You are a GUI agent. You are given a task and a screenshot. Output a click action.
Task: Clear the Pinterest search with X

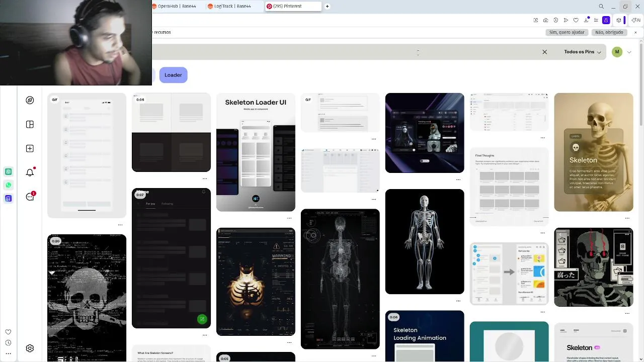click(x=544, y=52)
